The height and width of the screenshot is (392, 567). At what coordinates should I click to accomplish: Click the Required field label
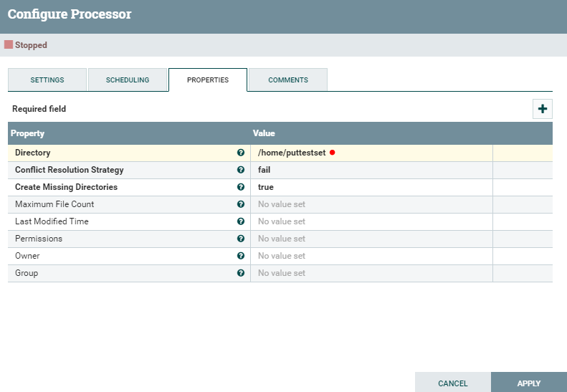point(39,109)
